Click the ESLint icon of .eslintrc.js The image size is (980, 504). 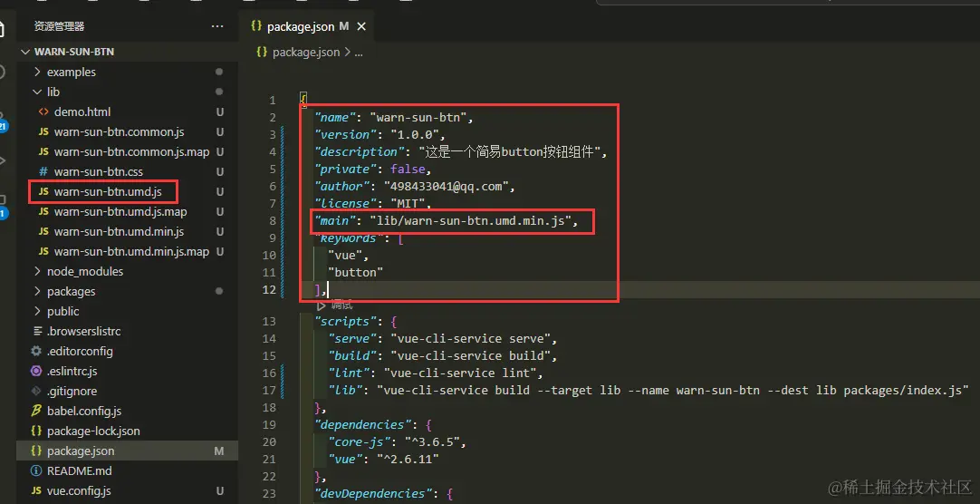pyautogui.click(x=36, y=372)
